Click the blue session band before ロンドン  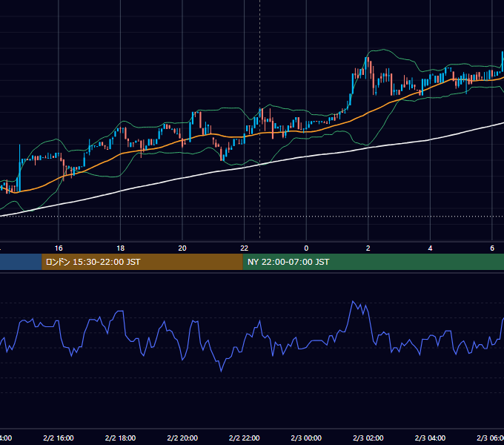[21, 262]
